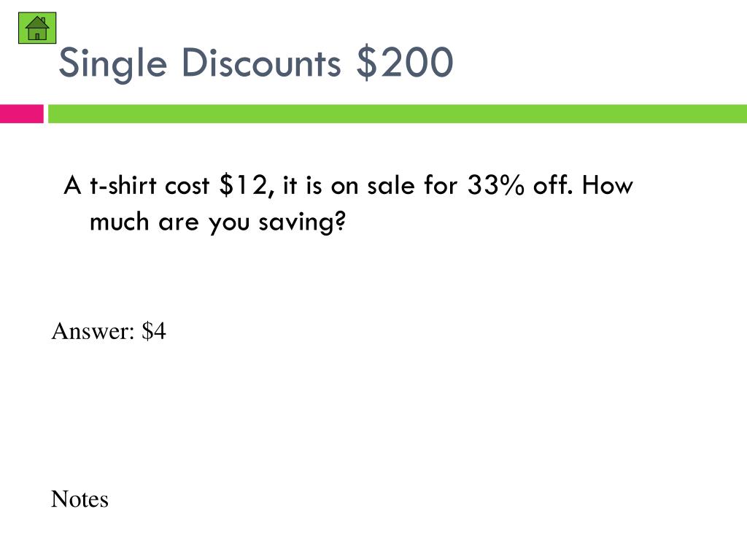Click the word How ending the first line
747x560 pixels.
pos(608,185)
